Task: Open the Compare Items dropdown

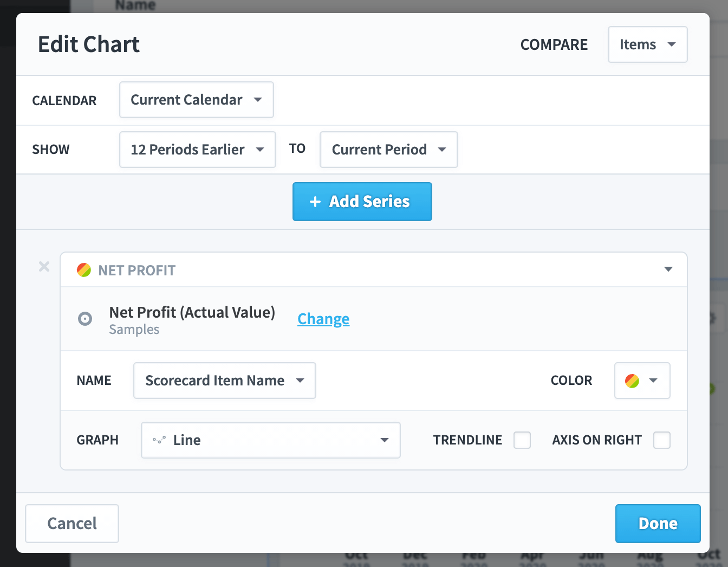Action: point(648,44)
